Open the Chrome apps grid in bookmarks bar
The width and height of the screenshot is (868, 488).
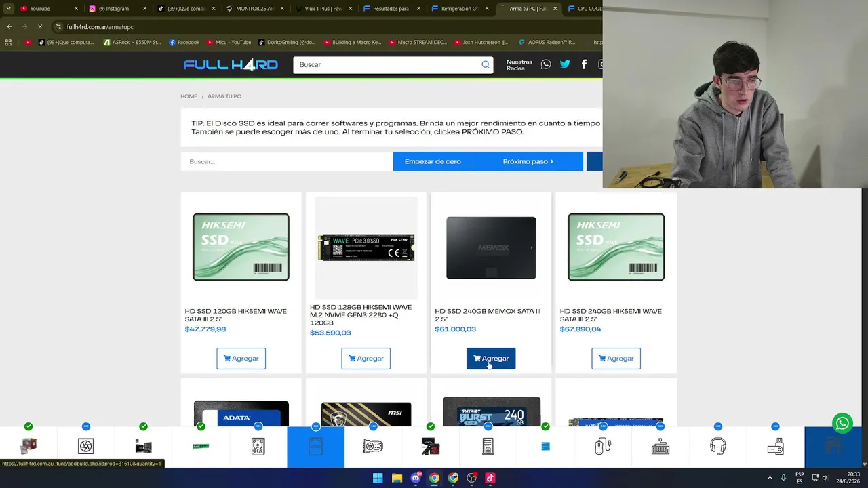point(8,42)
